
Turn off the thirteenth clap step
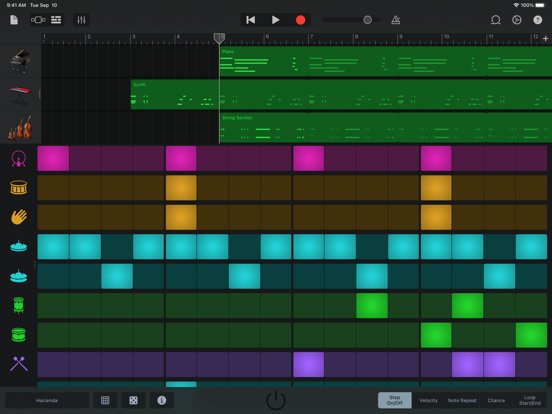coord(436,217)
